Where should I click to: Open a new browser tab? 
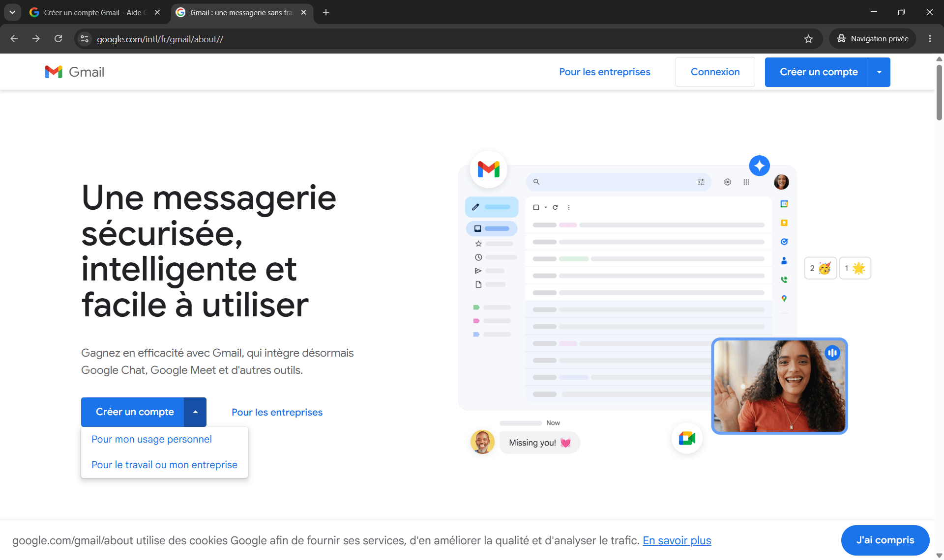pyautogui.click(x=326, y=12)
